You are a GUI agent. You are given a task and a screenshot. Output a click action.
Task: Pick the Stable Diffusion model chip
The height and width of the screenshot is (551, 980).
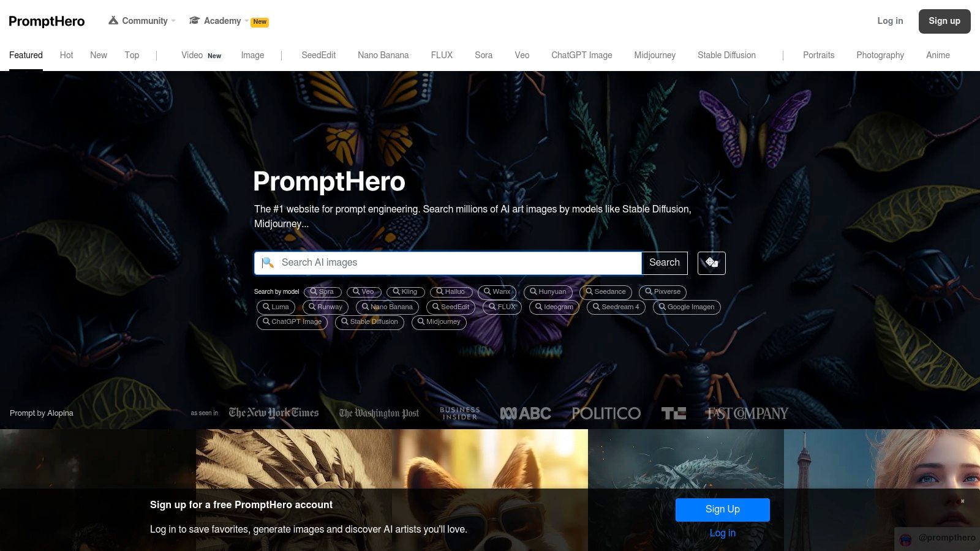369,322
